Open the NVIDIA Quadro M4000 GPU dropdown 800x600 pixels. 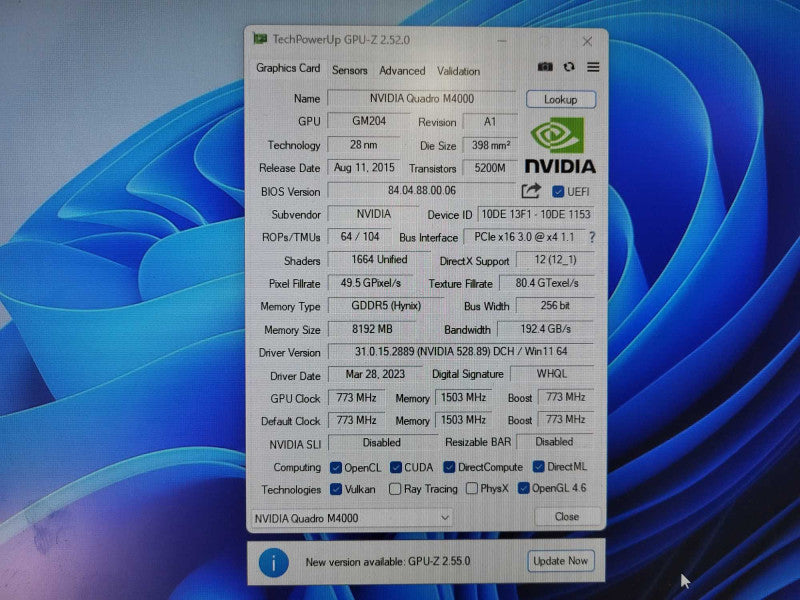(x=352, y=518)
